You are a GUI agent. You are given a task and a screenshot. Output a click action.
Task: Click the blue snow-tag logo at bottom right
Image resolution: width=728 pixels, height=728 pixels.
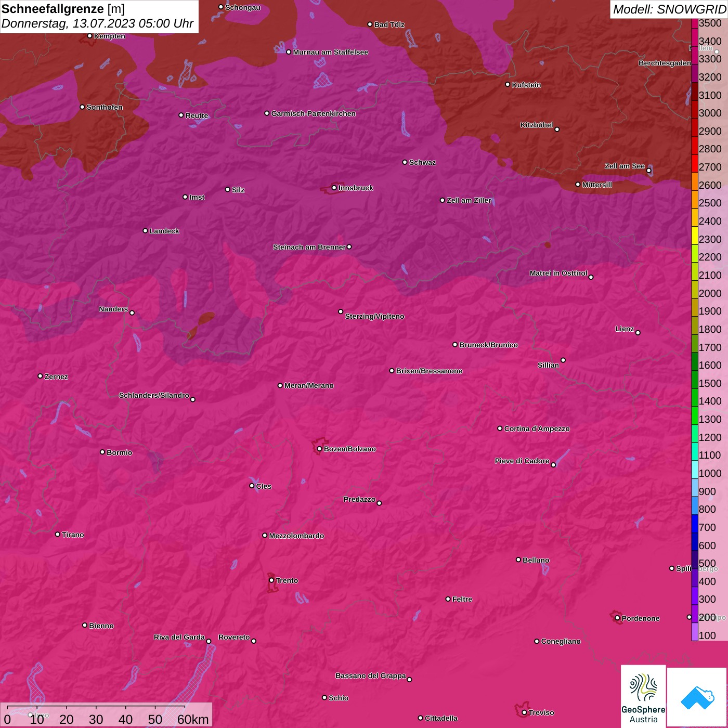[x=697, y=697]
